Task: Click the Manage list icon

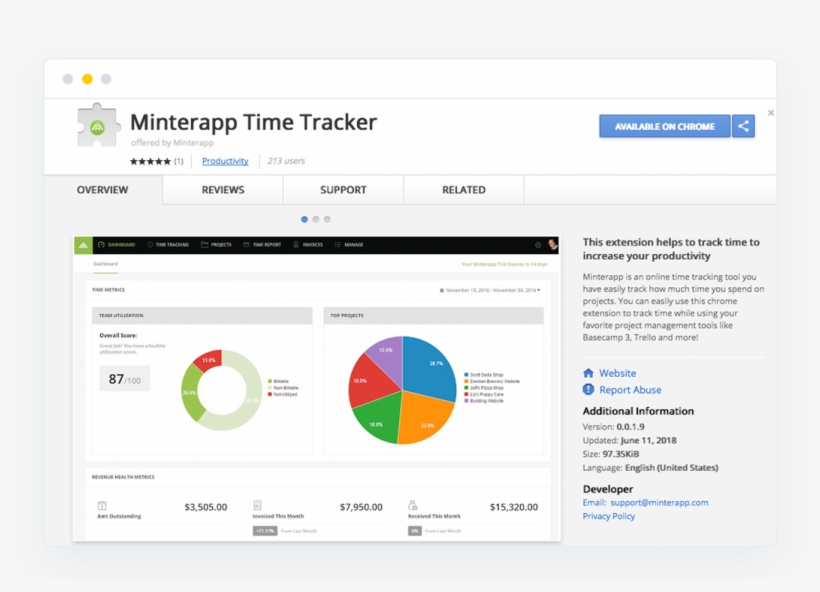Action: [337, 245]
